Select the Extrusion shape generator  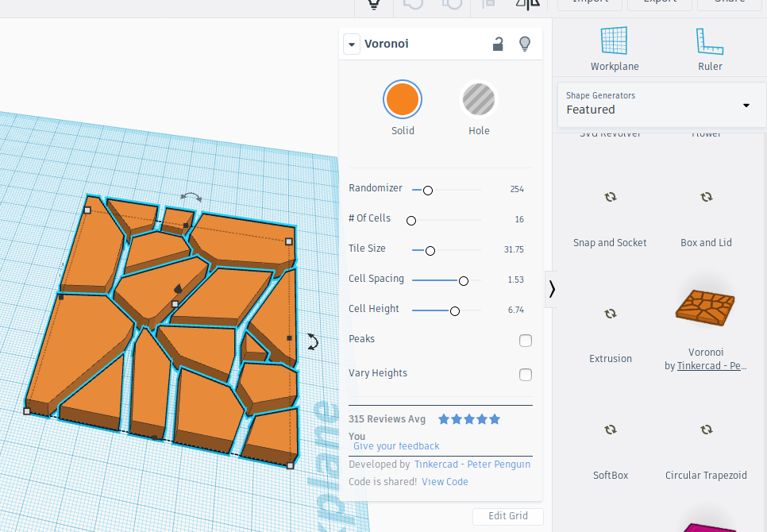pos(610,333)
